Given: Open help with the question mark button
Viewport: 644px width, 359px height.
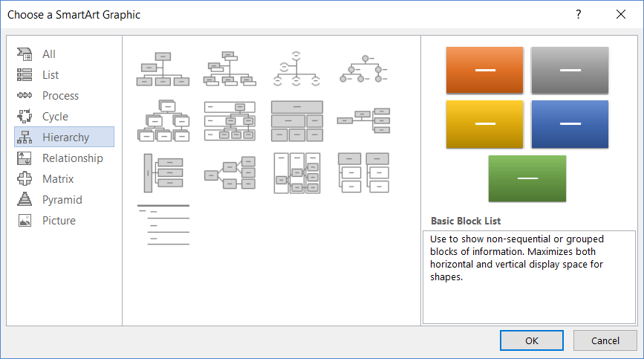Looking at the screenshot, I should click(x=579, y=15).
